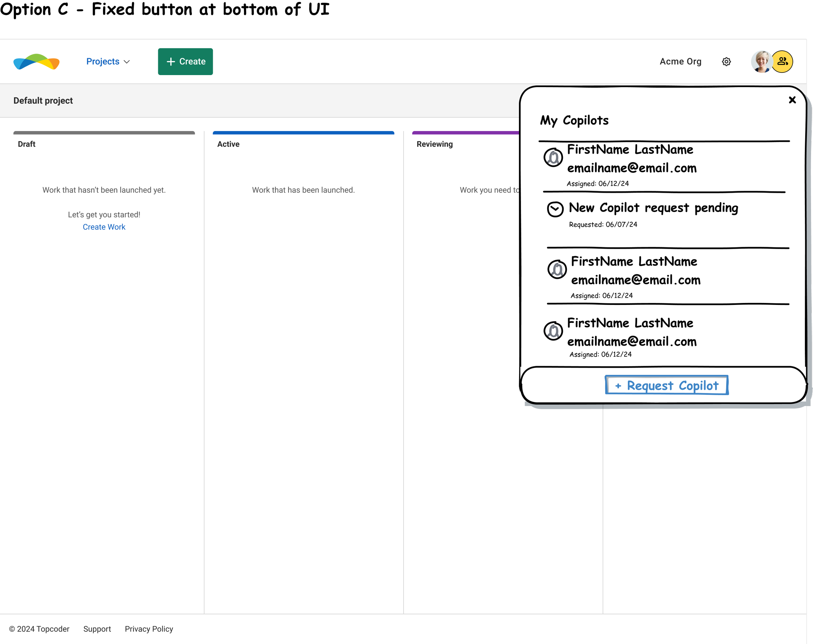Follow the Create Work link
813x644 pixels.
(x=104, y=227)
